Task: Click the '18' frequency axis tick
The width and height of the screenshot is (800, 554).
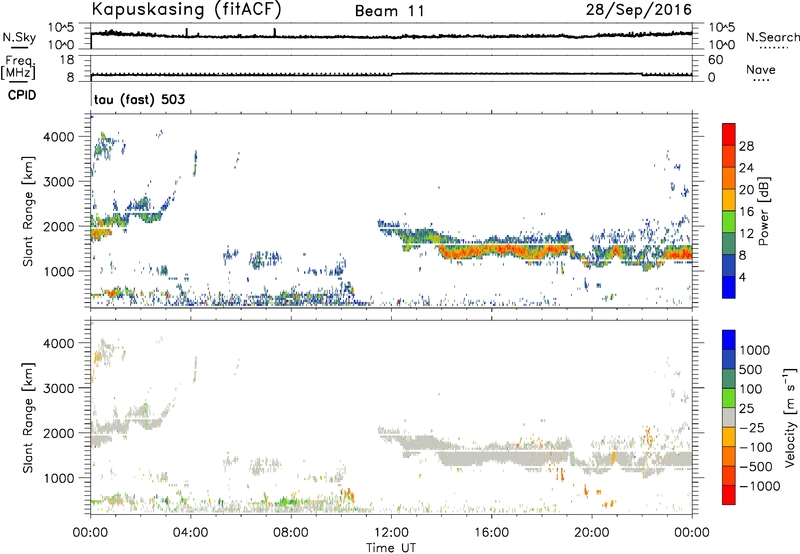Action: (x=67, y=60)
